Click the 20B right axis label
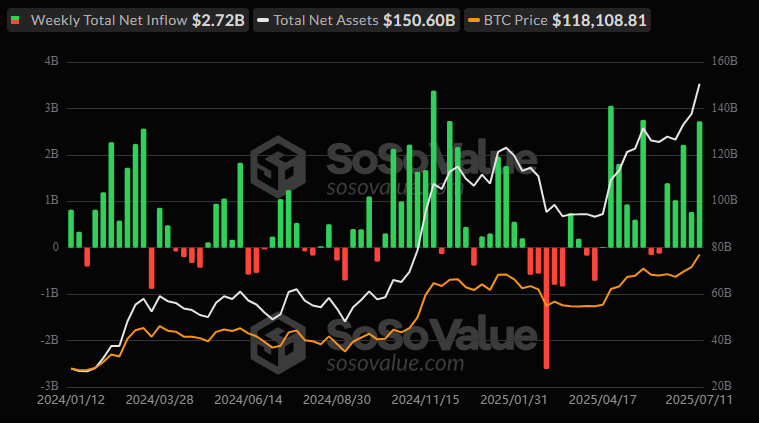 click(x=721, y=386)
